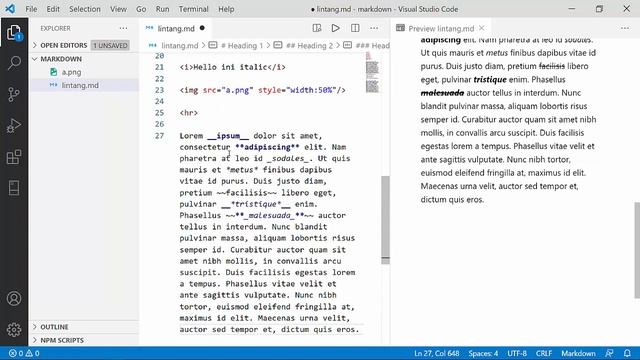Open the File menu
Viewport: 640px width, 360px height.
click(x=31, y=9)
